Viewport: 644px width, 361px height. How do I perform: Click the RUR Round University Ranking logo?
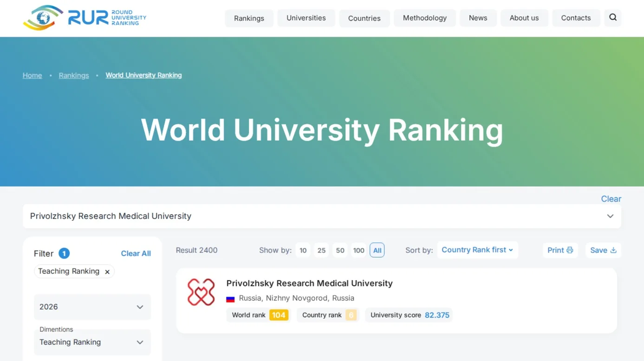click(85, 18)
